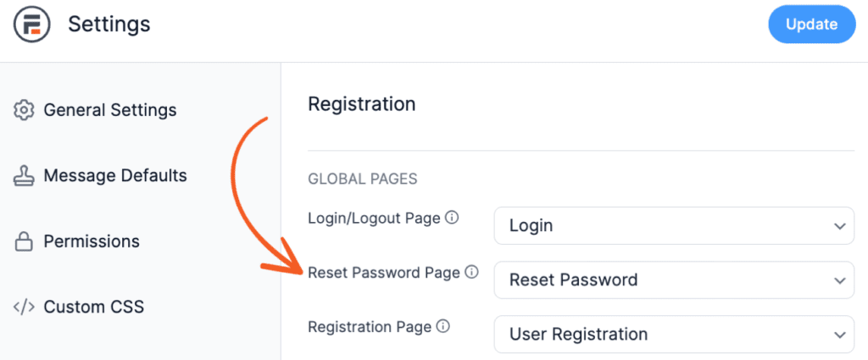Click the Permissions lock icon
This screenshot has width=868, height=360.
24,241
